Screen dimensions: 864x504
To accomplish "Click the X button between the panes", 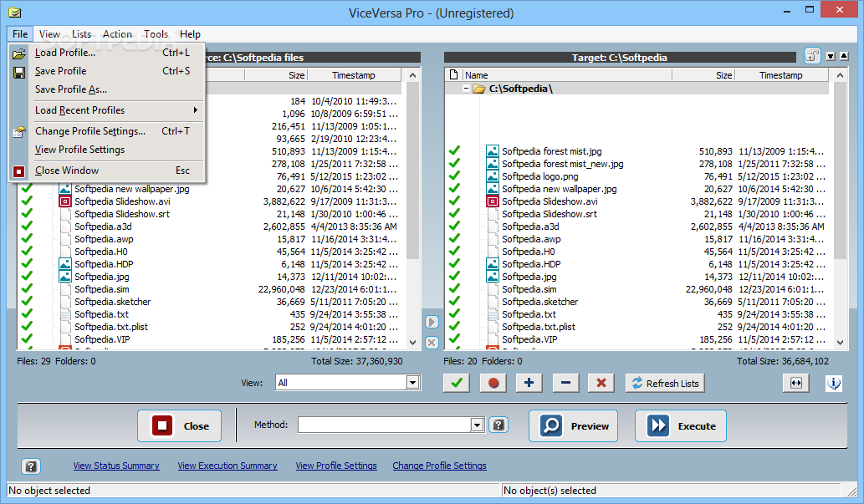I will 432,343.
